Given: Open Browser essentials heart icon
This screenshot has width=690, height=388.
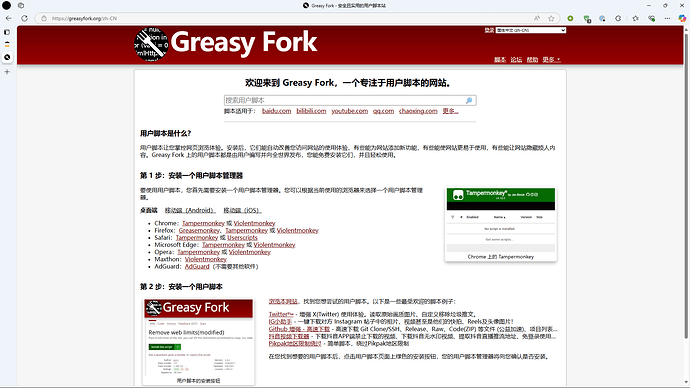Looking at the screenshot, I should coord(652,18).
